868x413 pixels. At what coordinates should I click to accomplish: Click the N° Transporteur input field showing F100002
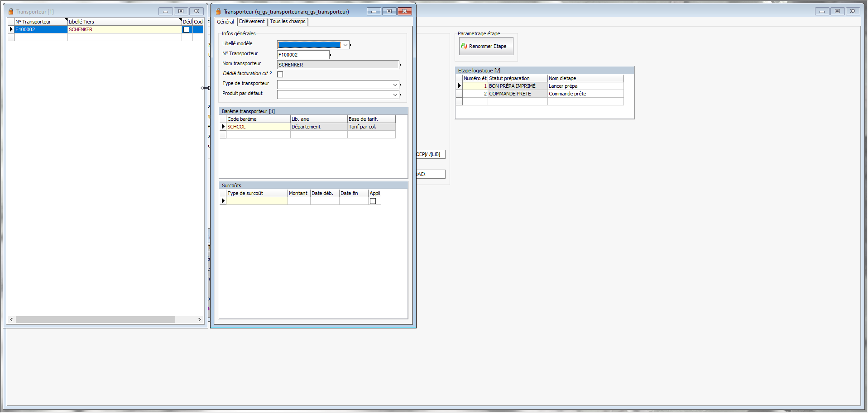click(303, 55)
